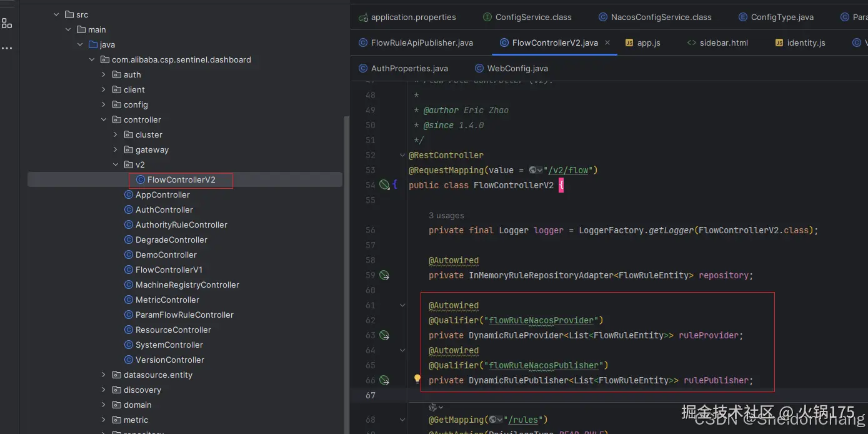Expand the auth package
The width and height of the screenshot is (868, 434).
[104, 74]
